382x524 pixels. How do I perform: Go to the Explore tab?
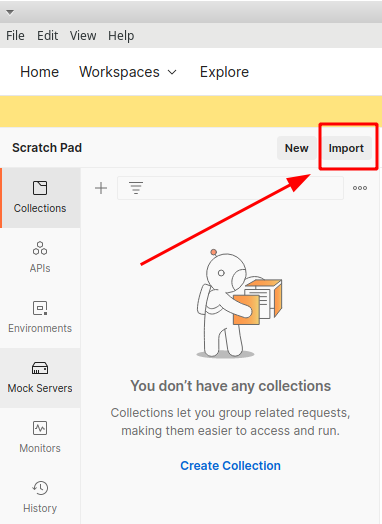click(x=224, y=72)
